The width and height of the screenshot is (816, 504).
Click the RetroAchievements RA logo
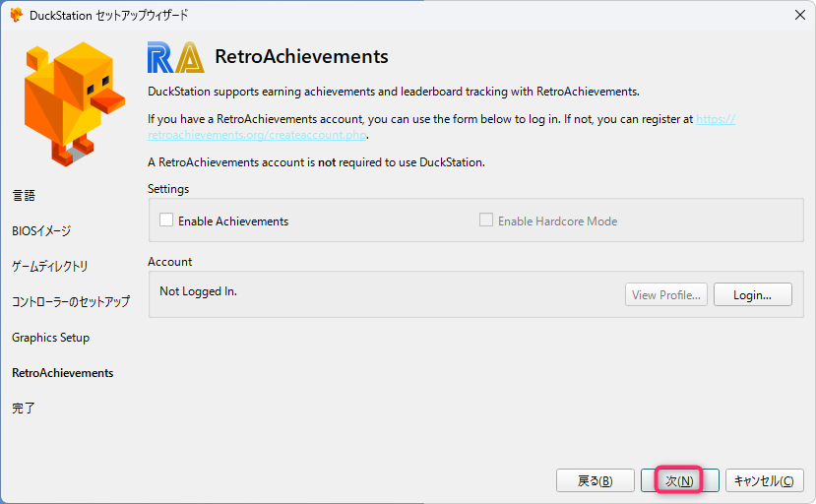point(174,58)
